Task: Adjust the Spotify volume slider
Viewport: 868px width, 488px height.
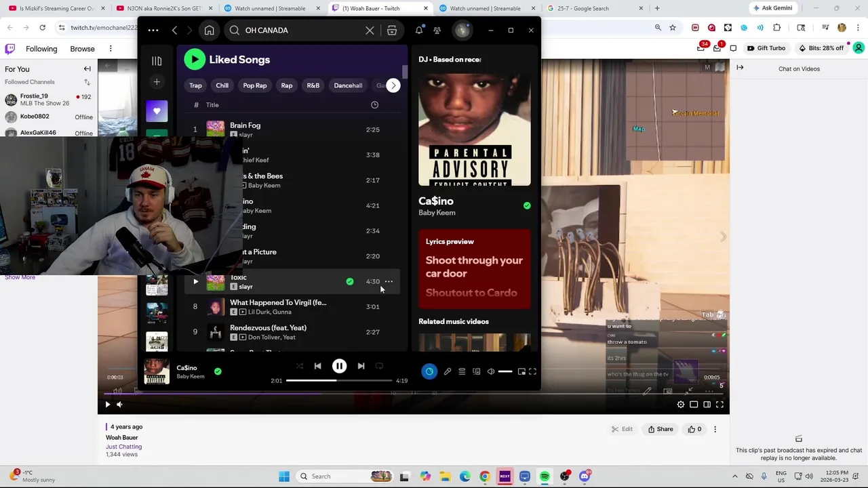Action: coord(505,371)
